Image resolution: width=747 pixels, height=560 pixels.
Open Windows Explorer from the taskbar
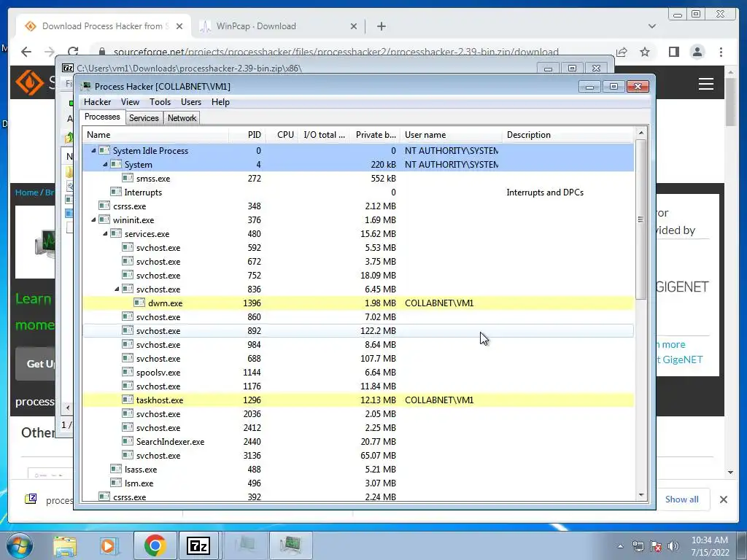point(65,545)
